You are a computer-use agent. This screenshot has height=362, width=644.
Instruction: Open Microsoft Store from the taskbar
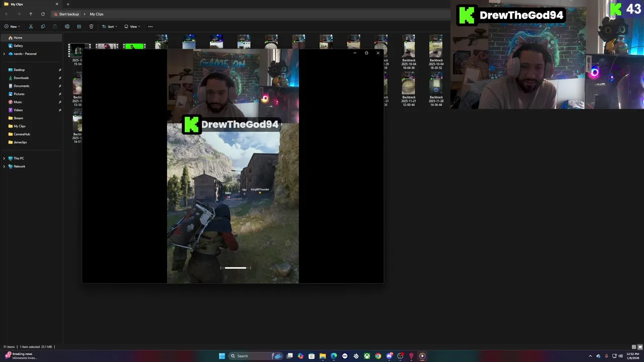click(311, 356)
